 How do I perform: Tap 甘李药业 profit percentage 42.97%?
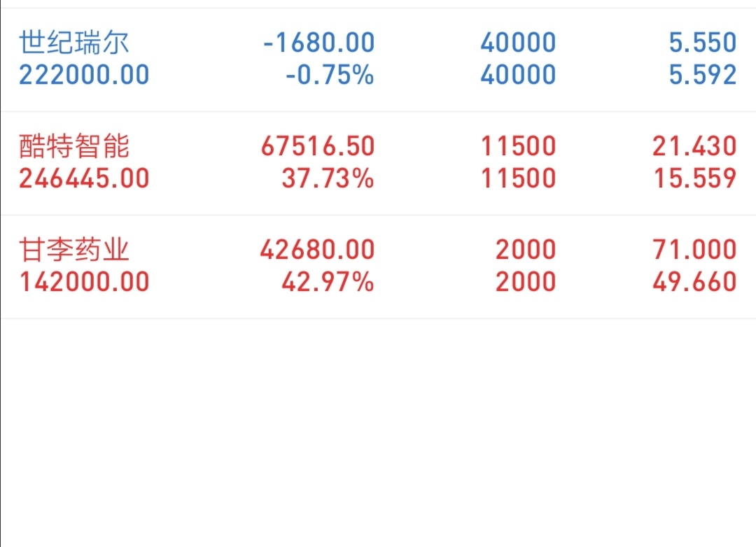coord(328,282)
